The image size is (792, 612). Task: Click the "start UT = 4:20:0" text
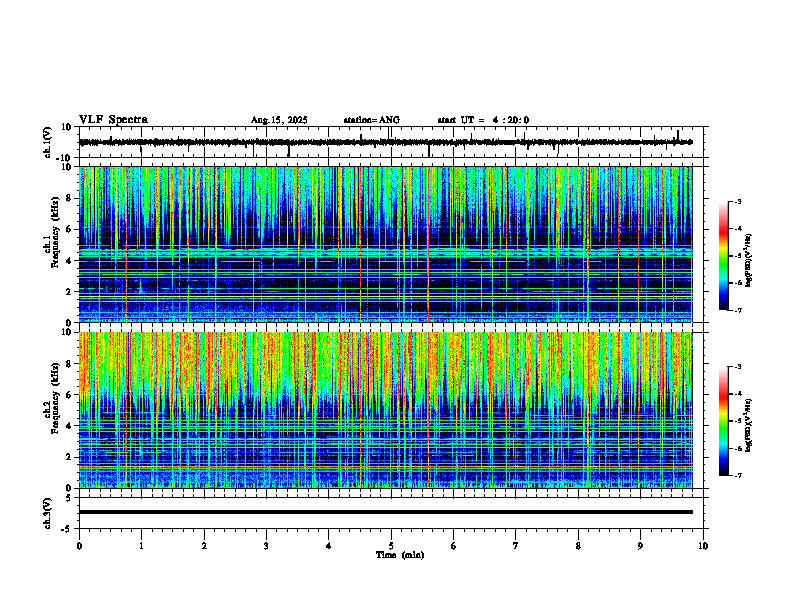point(483,120)
